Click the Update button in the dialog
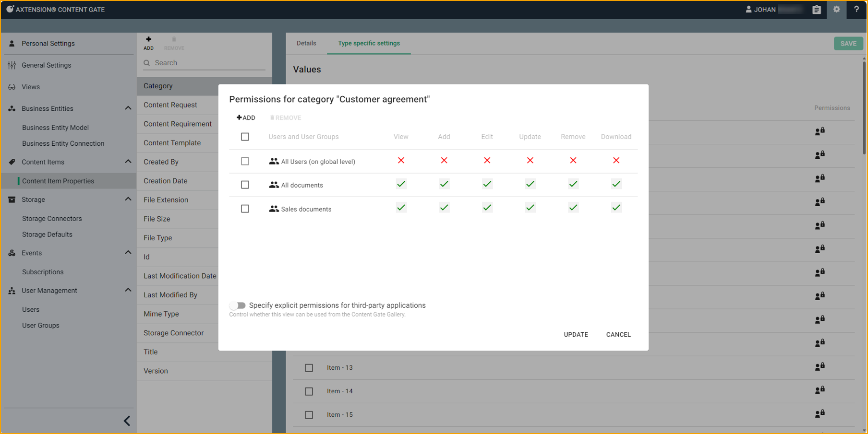This screenshot has width=868, height=434. [576, 335]
